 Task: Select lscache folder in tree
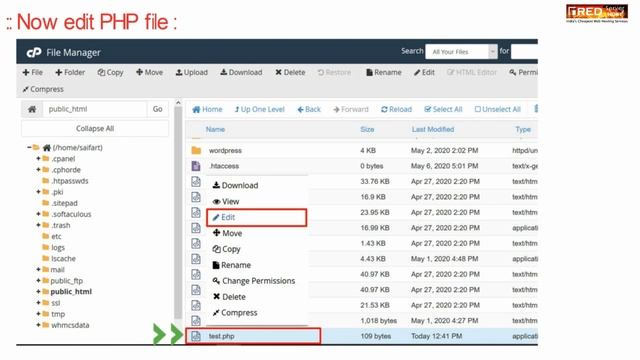click(63, 258)
